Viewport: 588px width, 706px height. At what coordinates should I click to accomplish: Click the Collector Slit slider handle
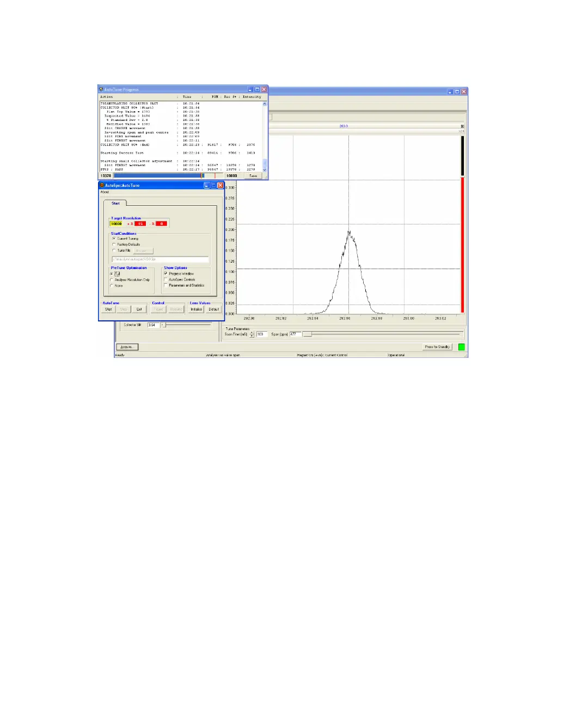click(163, 325)
